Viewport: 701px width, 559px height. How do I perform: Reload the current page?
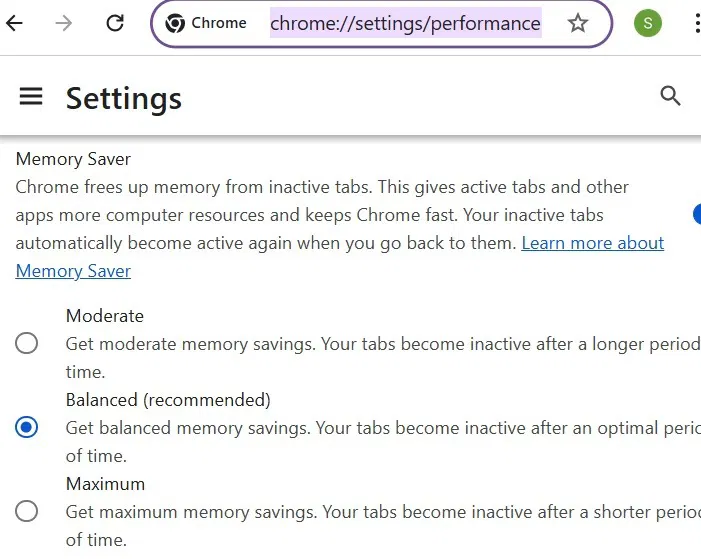click(115, 23)
